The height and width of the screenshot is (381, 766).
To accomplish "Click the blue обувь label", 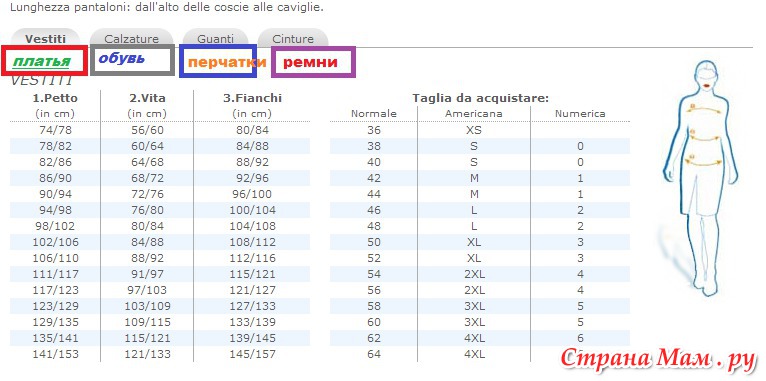I will pos(122,58).
